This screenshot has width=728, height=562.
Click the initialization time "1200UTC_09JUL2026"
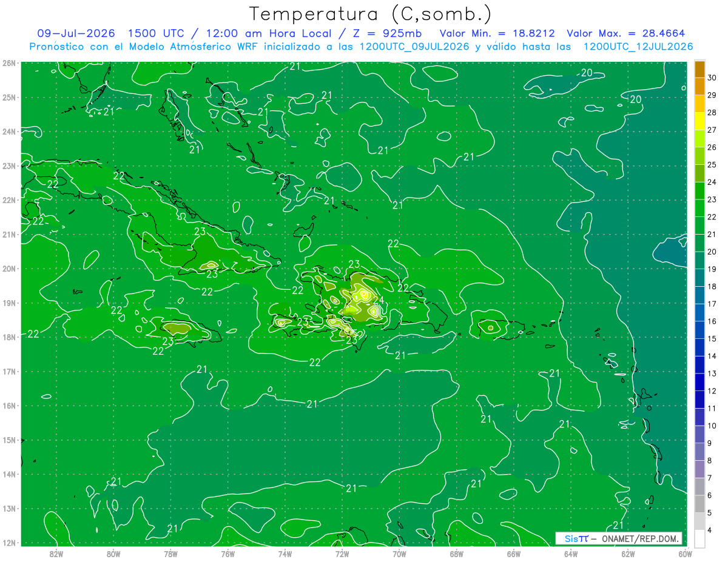tap(414, 47)
